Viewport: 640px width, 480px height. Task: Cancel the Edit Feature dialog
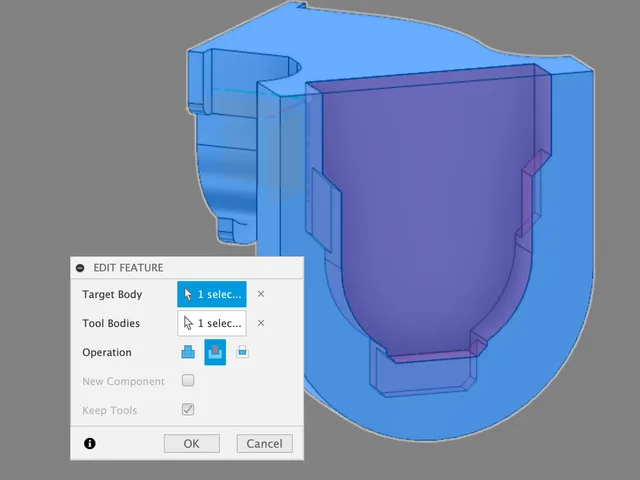point(264,443)
